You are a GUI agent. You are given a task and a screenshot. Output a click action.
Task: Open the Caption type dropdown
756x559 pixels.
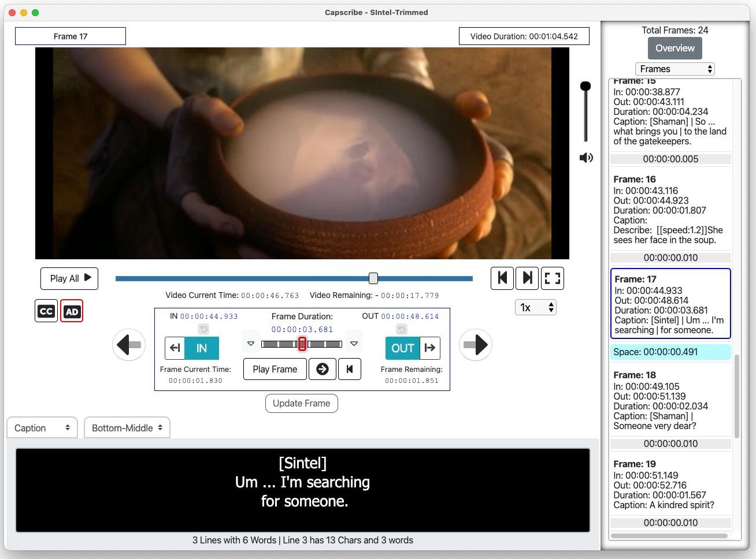42,428
